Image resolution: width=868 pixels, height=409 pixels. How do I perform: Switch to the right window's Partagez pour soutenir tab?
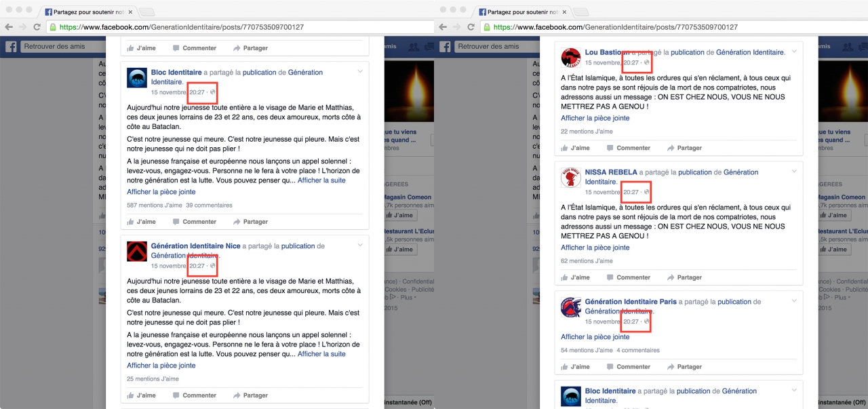coord(522,12)
